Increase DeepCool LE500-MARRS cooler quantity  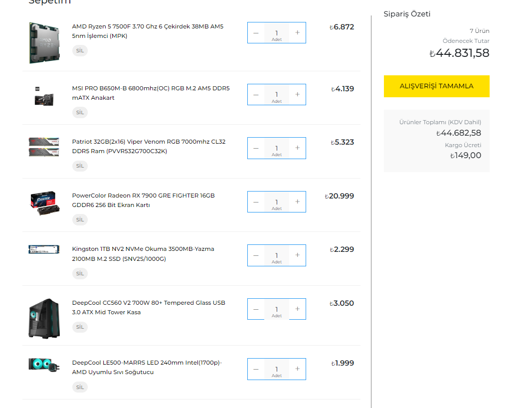click(x=298, y=369)
